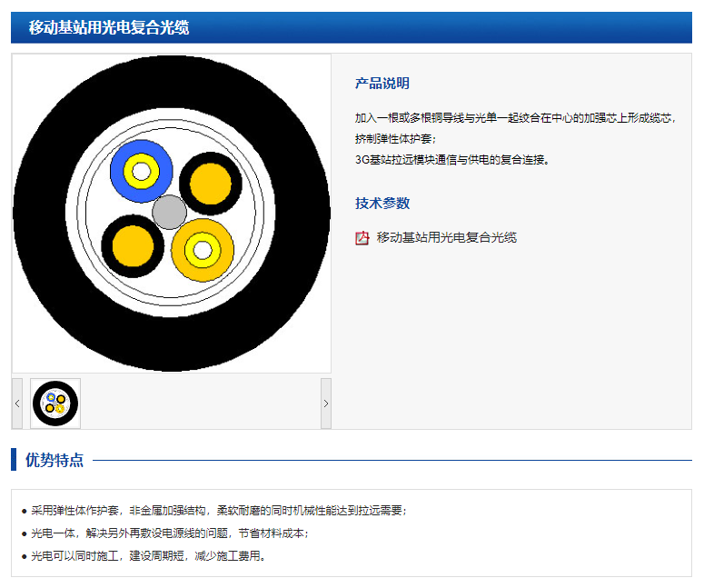Click the blue-jacketed fiber unit in diagram
This screenshot has height=588, width=704.
141,171
